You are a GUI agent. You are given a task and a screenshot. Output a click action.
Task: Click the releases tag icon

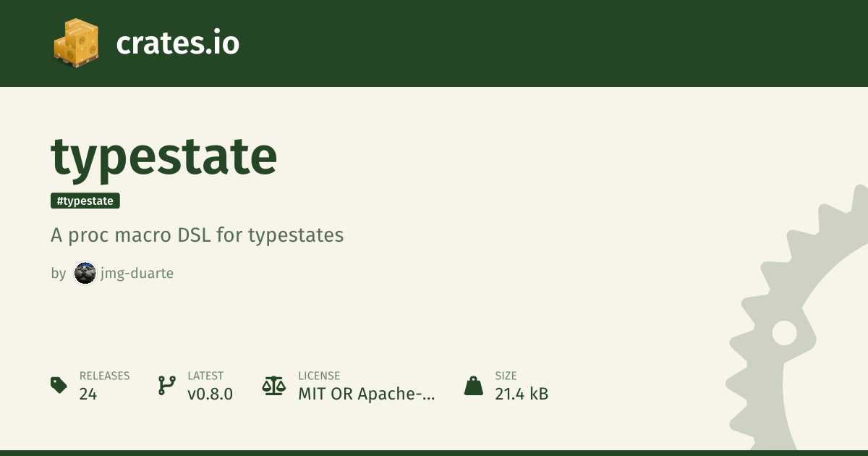59,385
